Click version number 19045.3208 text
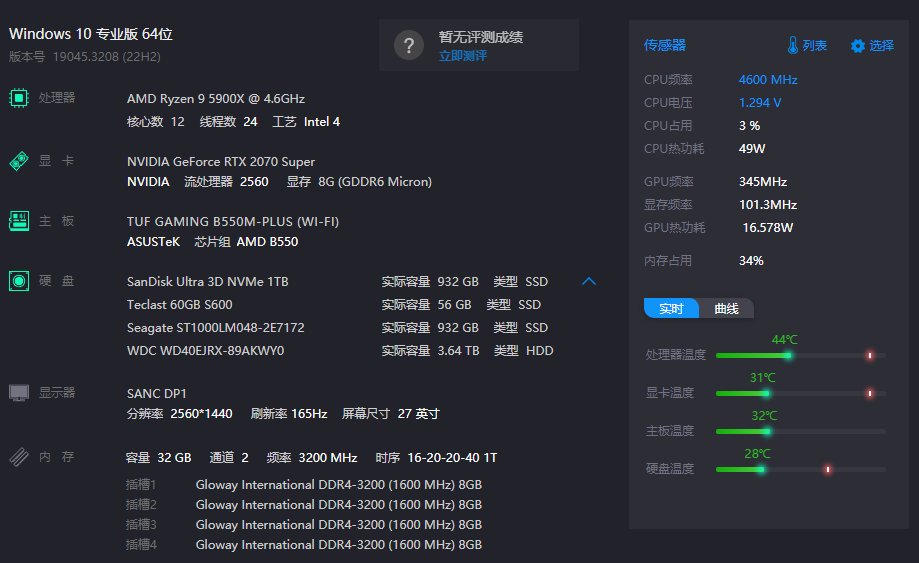This screenshot has height=563, width=919. click(106, 56)
